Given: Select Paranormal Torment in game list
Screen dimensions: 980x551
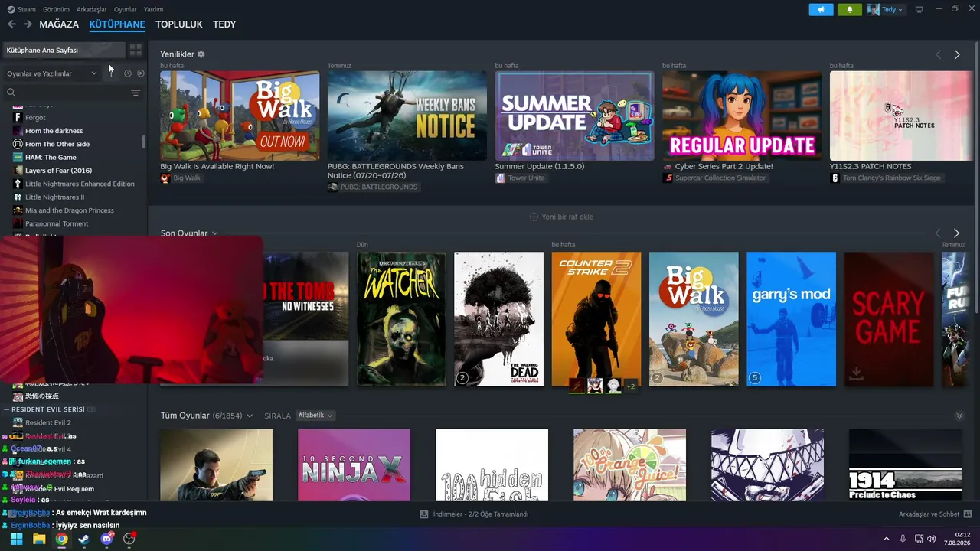Looking at the screenshot, I should pyautogui.click(x=57, y=224).
